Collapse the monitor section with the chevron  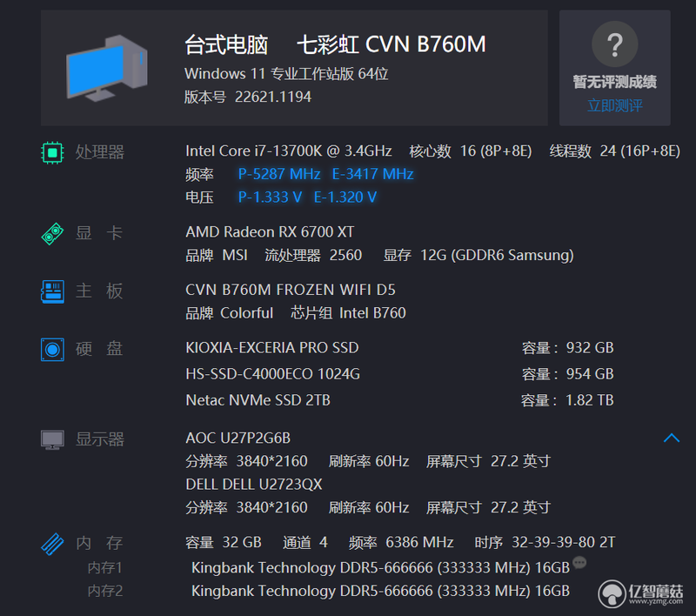pyautogui.click(x=671, y=438)
